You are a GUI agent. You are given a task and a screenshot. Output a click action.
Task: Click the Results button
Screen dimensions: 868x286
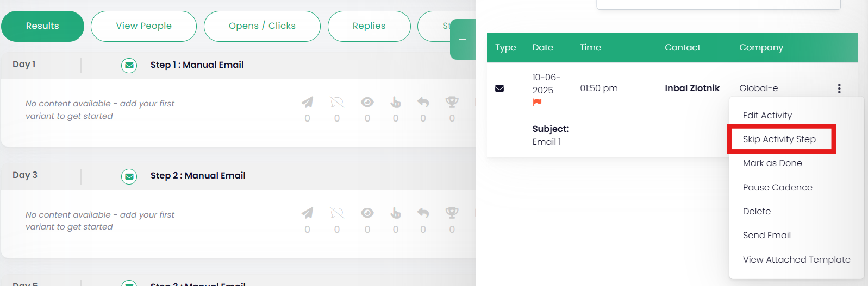coord(42,26)
